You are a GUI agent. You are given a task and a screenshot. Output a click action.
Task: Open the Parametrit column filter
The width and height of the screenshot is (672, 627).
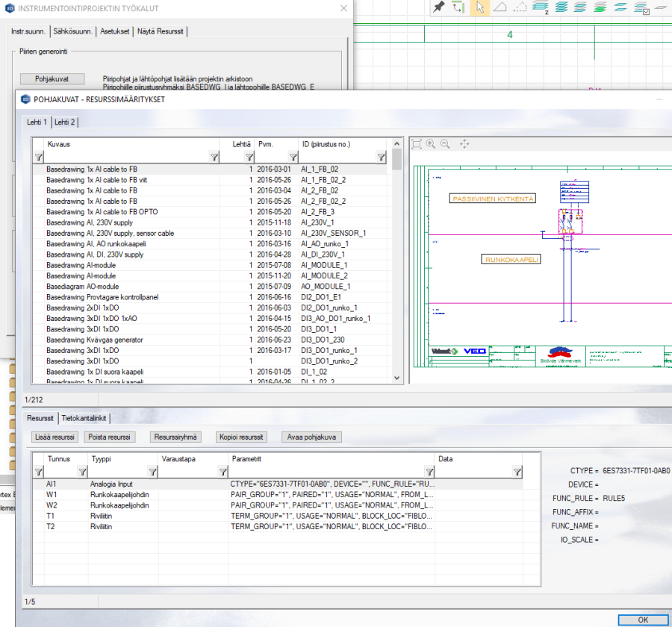point(429,472)
